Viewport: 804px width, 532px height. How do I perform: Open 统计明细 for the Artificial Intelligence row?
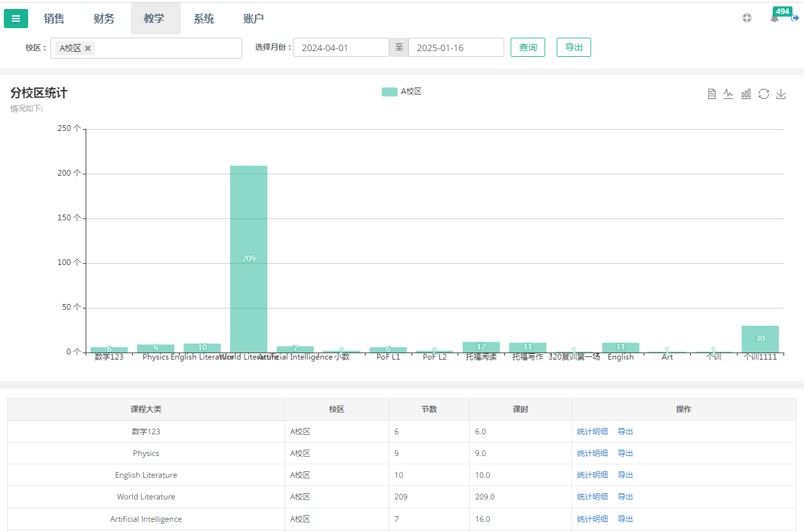pyautogui.click(x=592, y=519)
